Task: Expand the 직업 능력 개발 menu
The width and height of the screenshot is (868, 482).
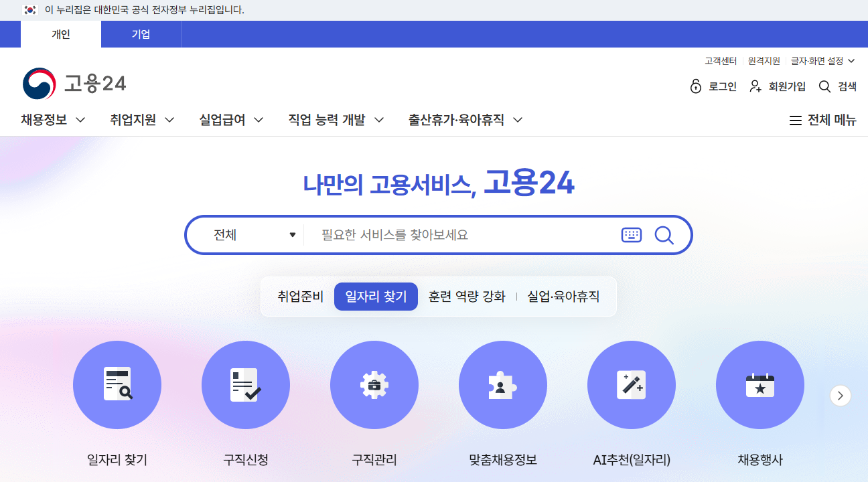Action: point(336,120)
